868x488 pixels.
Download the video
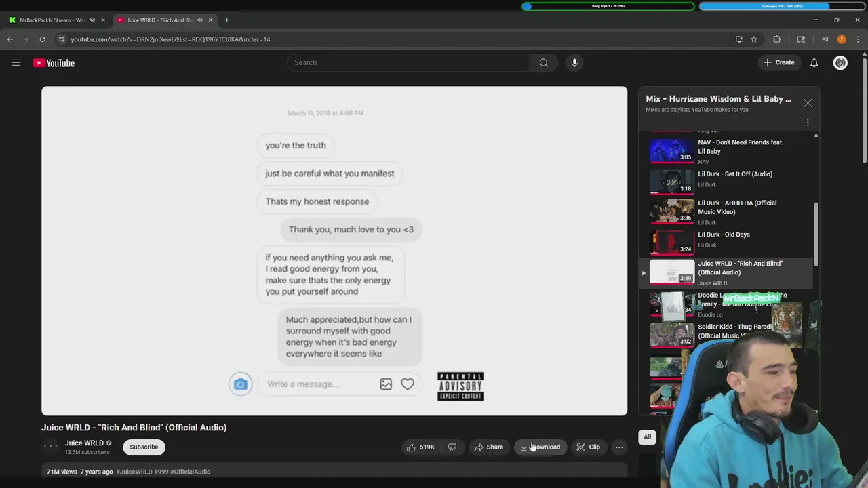540,447
